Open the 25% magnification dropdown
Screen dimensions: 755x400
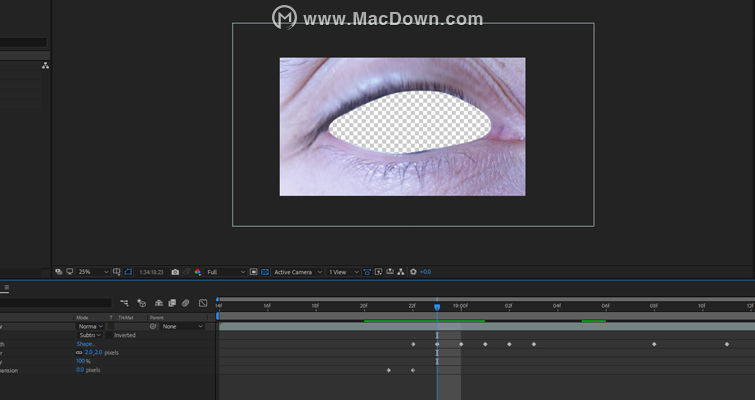tap(93, 272)
